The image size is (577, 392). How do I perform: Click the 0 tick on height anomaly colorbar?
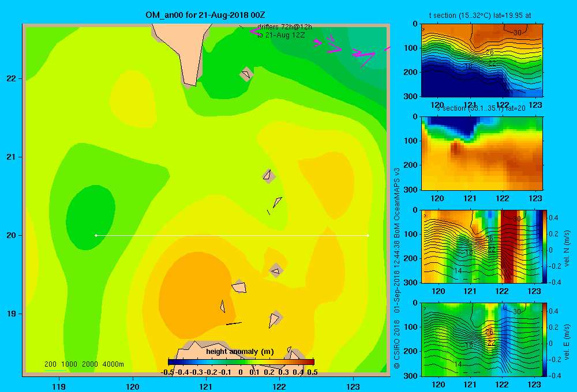[240, 372]
